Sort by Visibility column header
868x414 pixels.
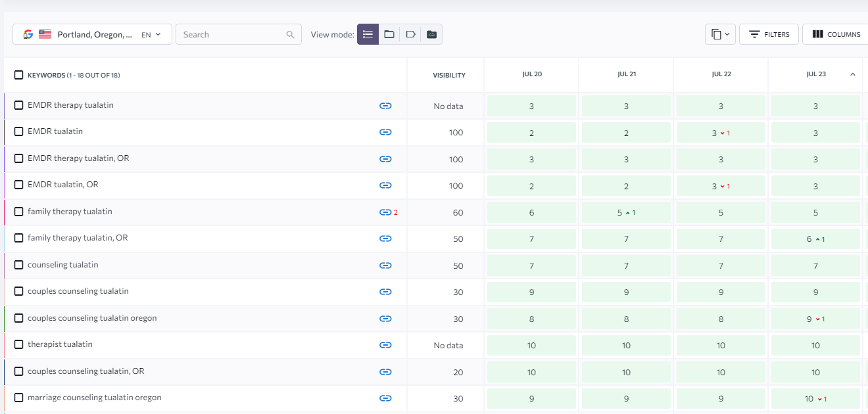pyautogui.click(x=449, y=75)
